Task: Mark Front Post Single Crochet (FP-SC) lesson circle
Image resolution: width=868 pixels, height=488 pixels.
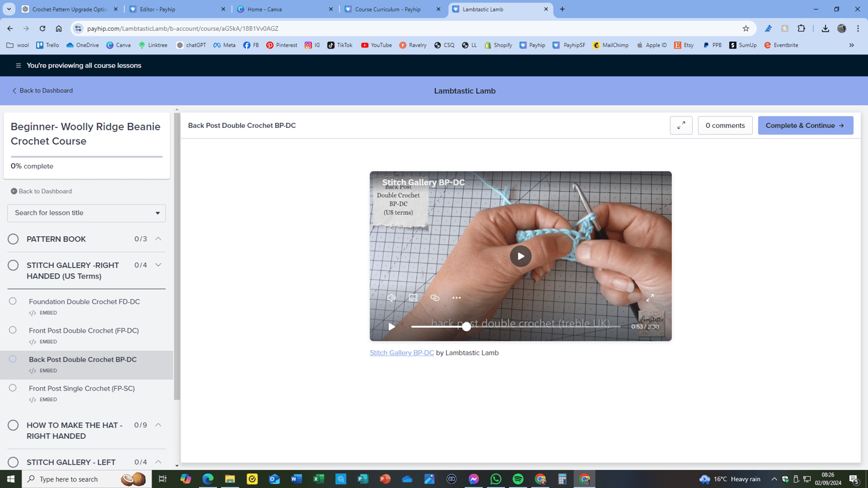Action: 13,388
